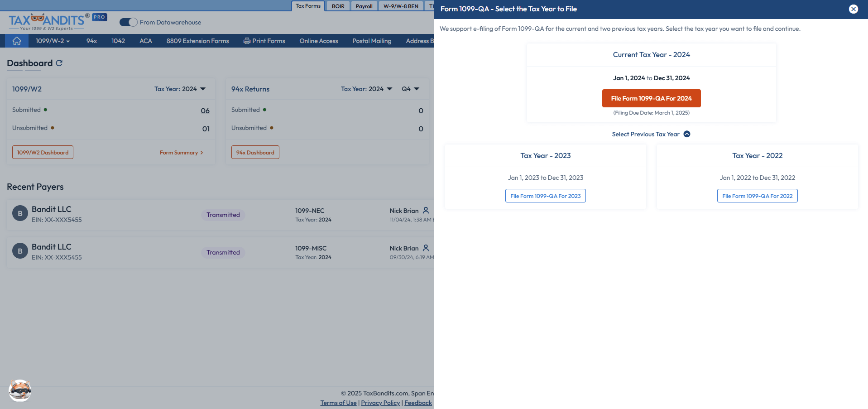Screen dimensions: 868x409
Task: Click Transmitted status for 1099-NEC row
Action: point(223,215)
